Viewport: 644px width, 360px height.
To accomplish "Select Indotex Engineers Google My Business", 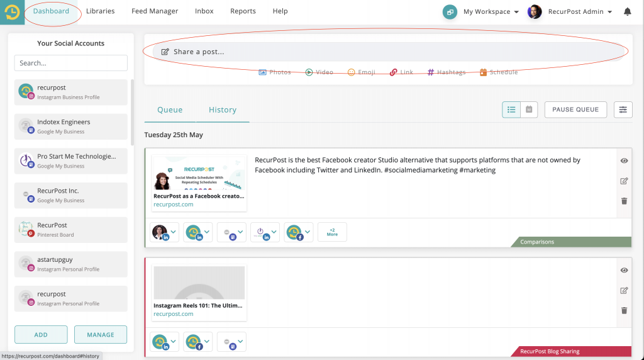I will pyautogui.click(x=70, y=127).
